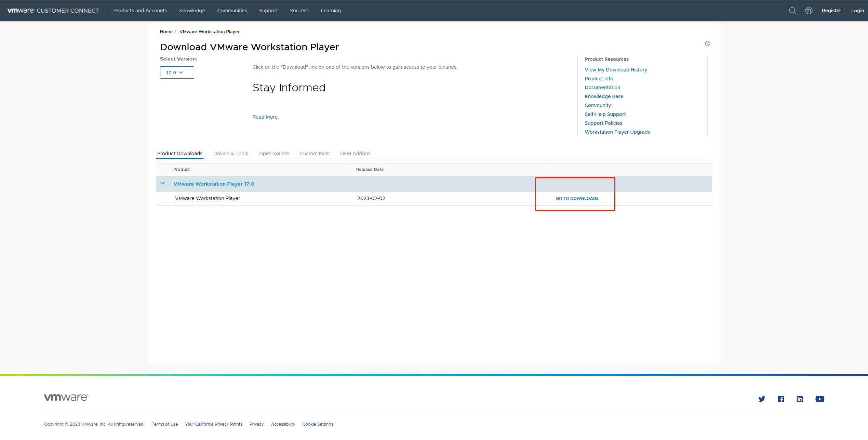Click the 2023-02-02 release date cell
The width and height of the screenshot is (868, 440).
[371, 198]
